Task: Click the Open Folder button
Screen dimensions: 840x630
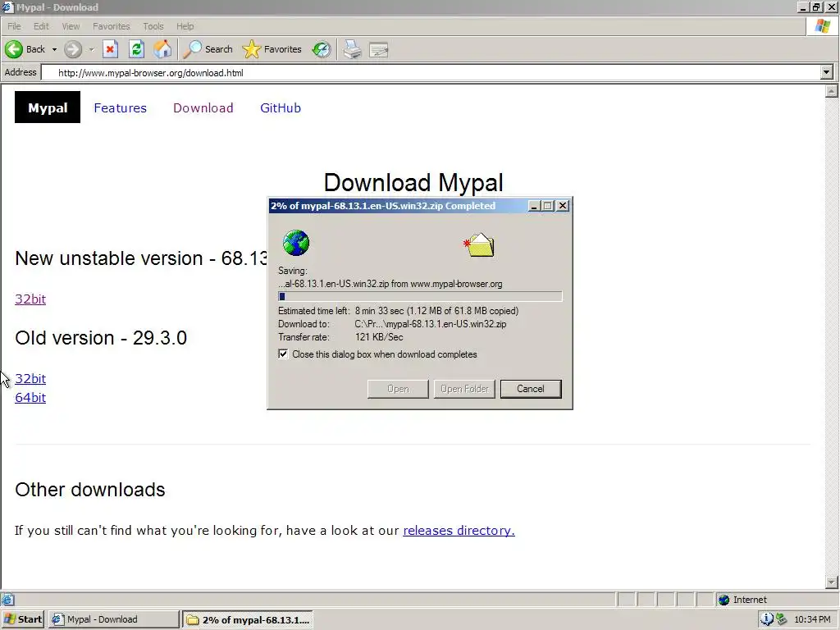Action: (464, 389)
